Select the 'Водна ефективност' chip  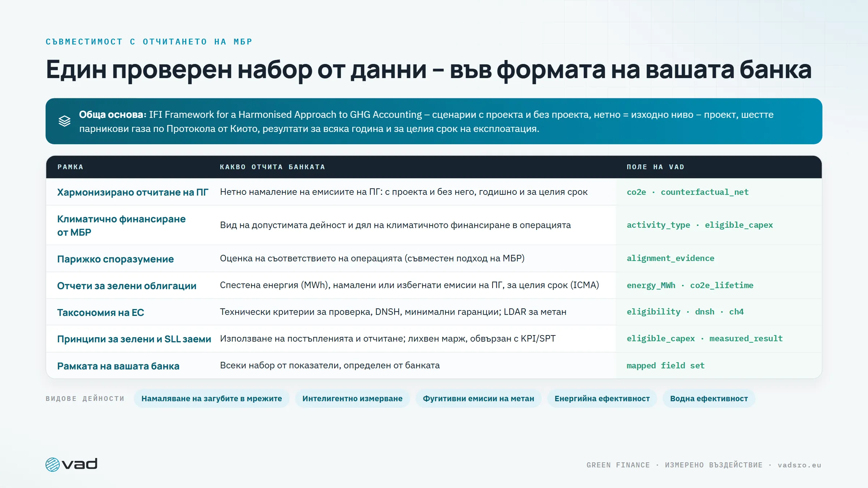[x=709, y=398]
